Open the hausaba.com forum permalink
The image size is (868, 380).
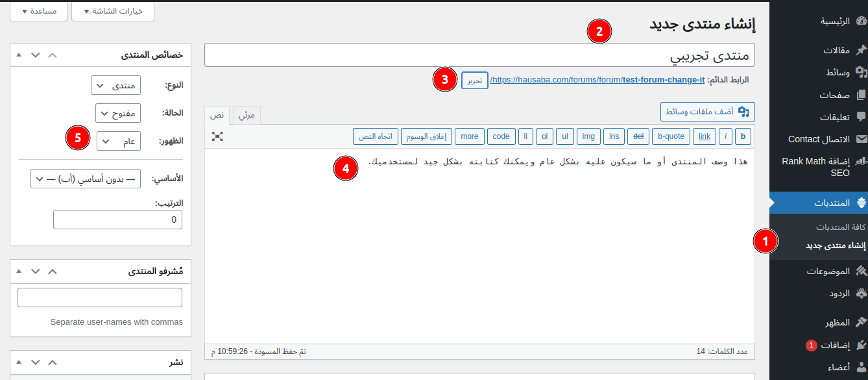click(597, 80)
